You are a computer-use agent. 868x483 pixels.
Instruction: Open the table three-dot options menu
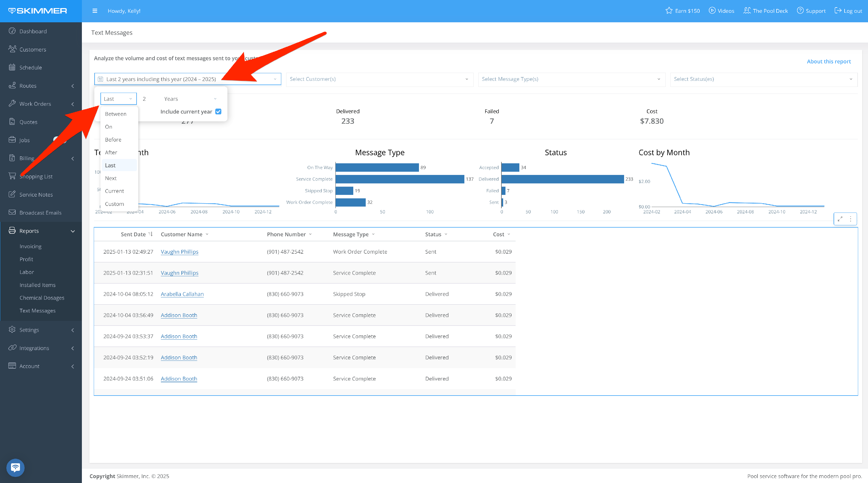point(851,219)
